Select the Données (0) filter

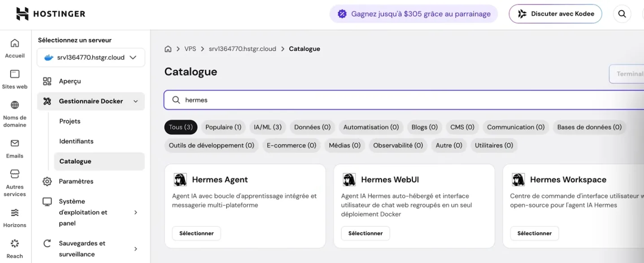click(313, 127)
